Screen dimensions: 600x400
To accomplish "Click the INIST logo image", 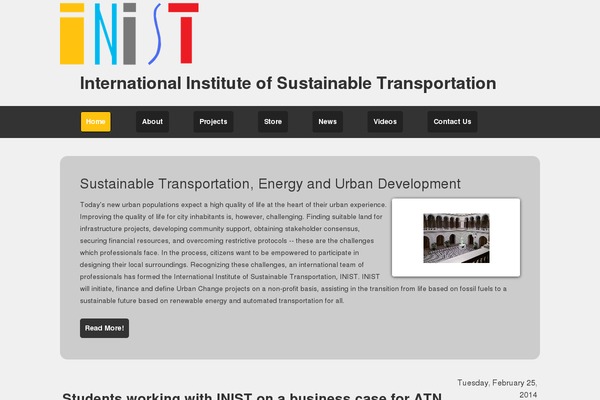I will [x=127, y=32].
